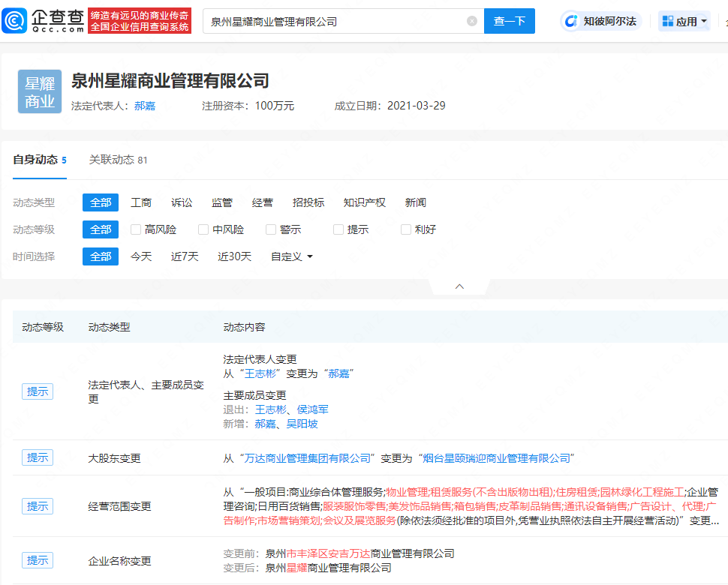
Task: Filter dynamic type by 招投标
Action: (308, 202)
